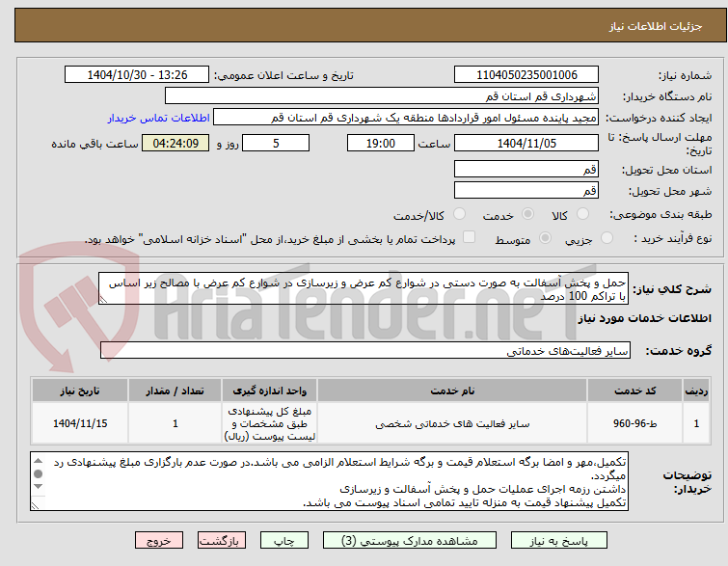This screenshot has width=728, height=566.
Task: Click the delivery province field استان محل تحویل
Action: [526, 169]
